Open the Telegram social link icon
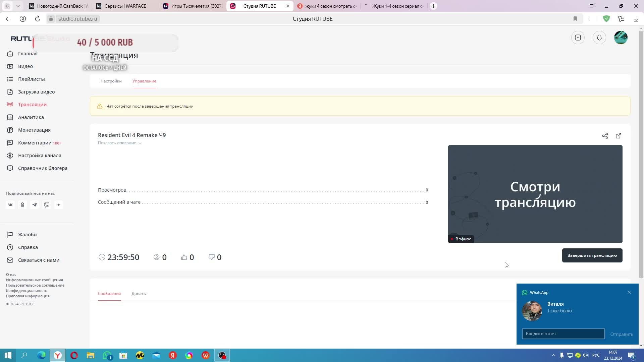This screenshot has width=644, height=362. (x=35, y=205)
